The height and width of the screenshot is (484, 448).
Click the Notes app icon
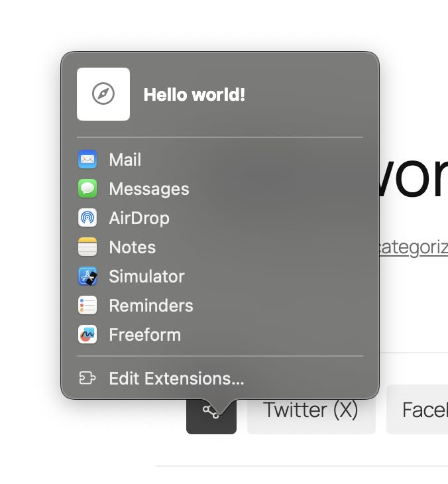pyautogui.click(x=87, y=247)
